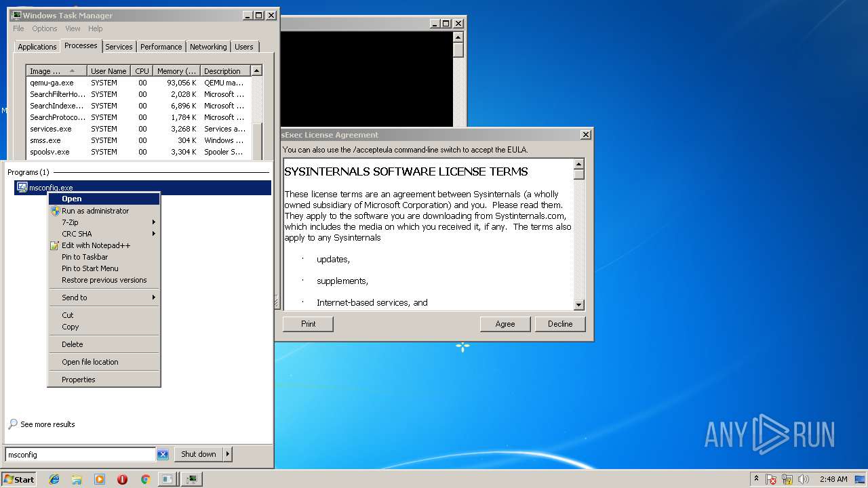Open Task Manager File menu
Viewport: 868px width, 488px height.
pyautogui.click(x=18, y=28)
